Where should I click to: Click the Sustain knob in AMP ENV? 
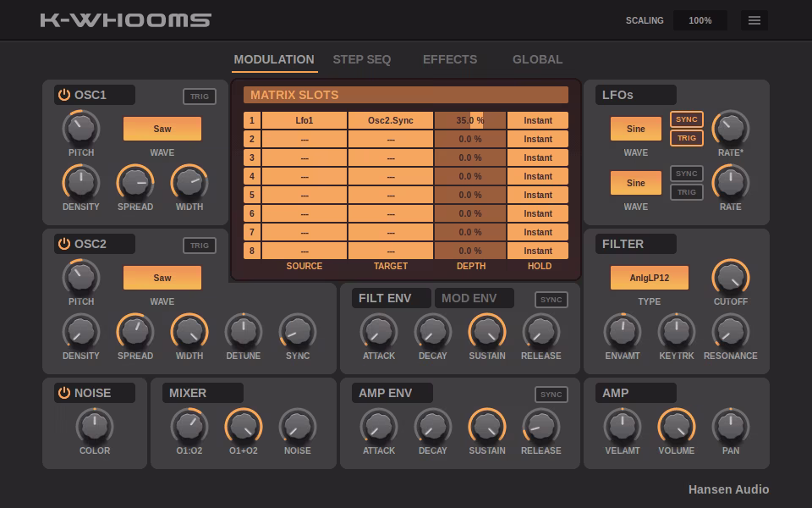click(x=487, y=427)
